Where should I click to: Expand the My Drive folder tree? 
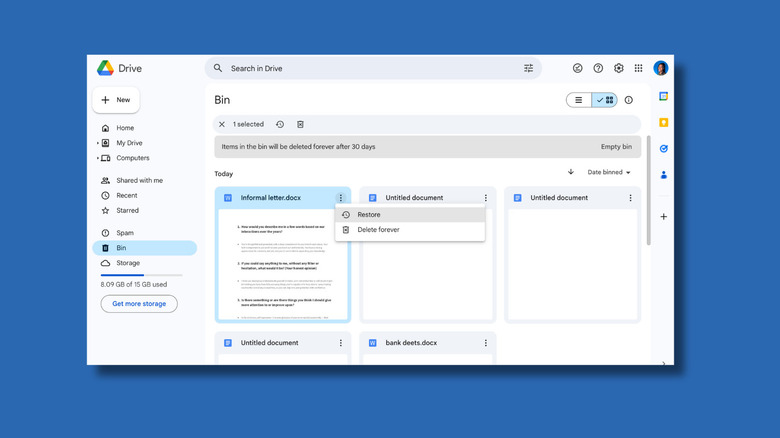tap(97, 143)
